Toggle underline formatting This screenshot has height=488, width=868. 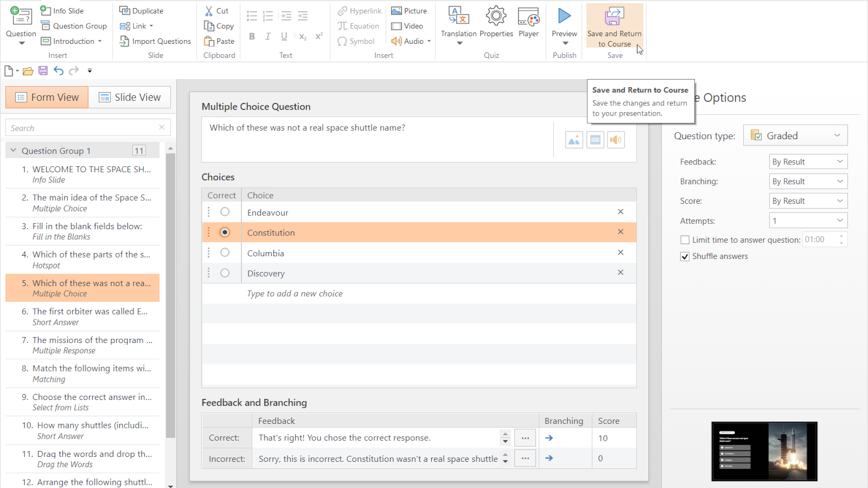tap(284, 37)
